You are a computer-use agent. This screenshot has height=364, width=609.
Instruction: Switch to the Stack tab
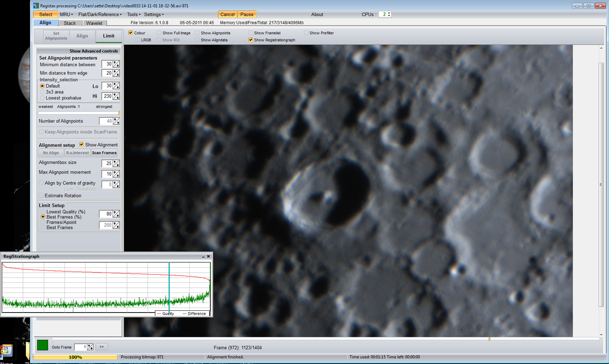pos(70,23)
